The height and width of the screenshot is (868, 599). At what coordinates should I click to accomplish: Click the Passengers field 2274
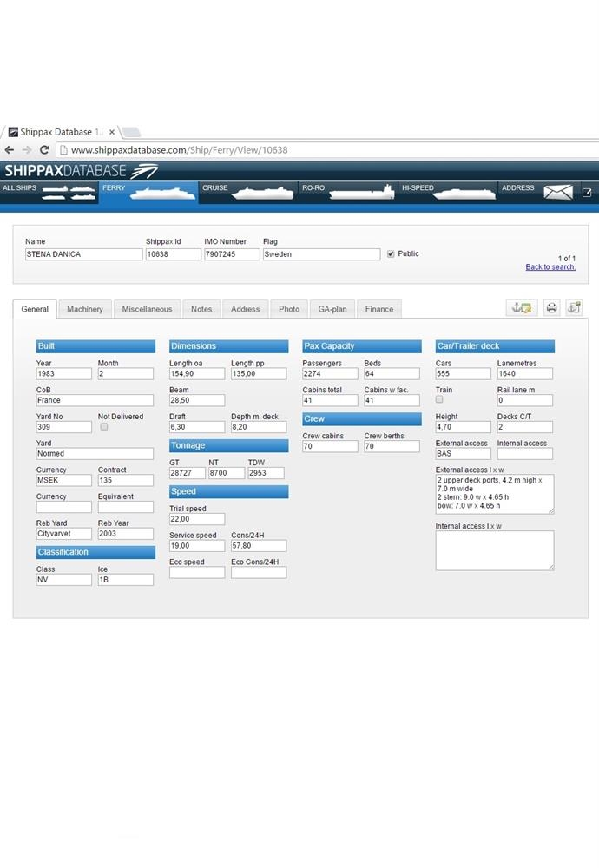330,373
